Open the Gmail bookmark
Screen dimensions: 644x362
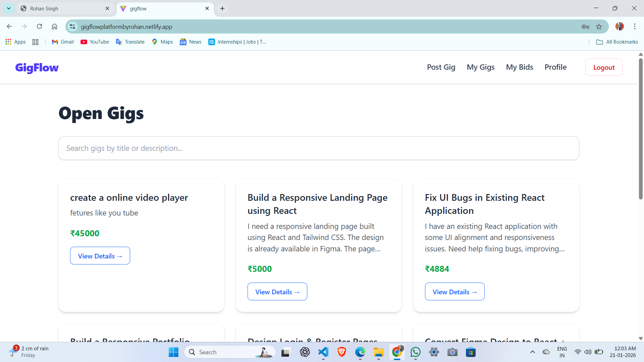pyautogui.click(x=63, y=42)
